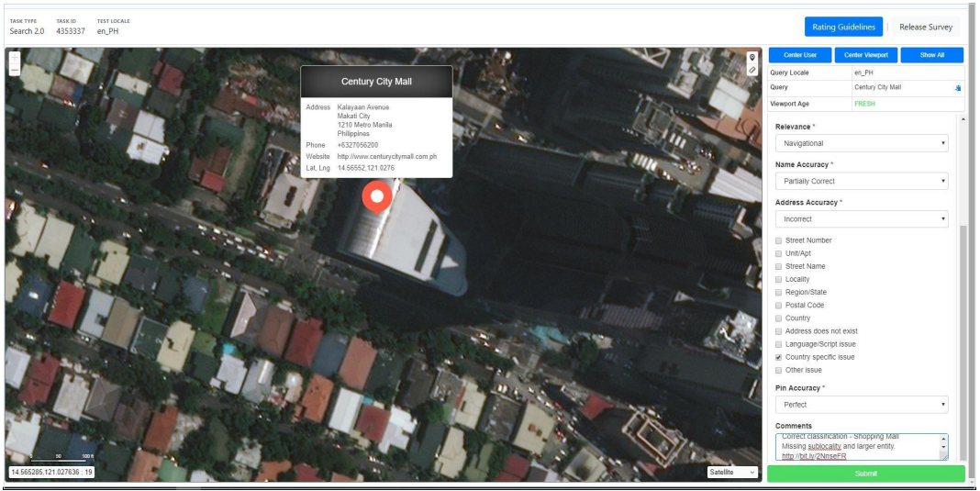Click the website http://www.centurycitymall.com.ph in the popup
Image resolution: width=980 pixels, height=491 pixels.
387,156
